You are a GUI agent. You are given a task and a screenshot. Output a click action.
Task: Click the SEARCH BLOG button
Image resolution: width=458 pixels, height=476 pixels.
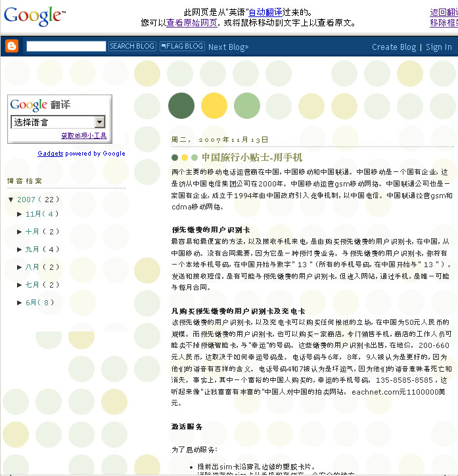132,46
